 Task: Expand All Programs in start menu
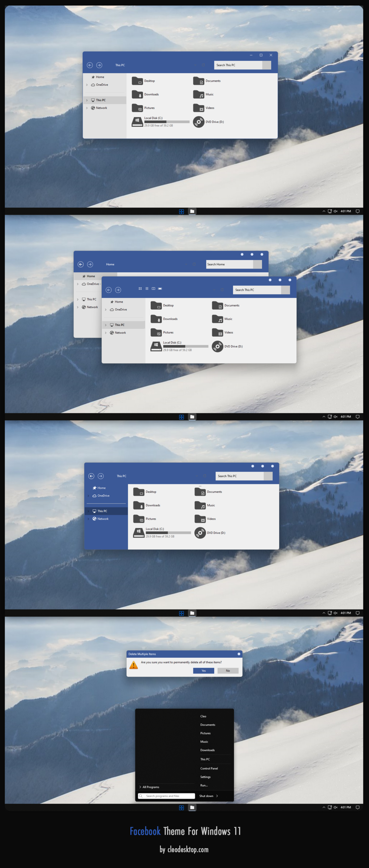click(x=149, y=787)
